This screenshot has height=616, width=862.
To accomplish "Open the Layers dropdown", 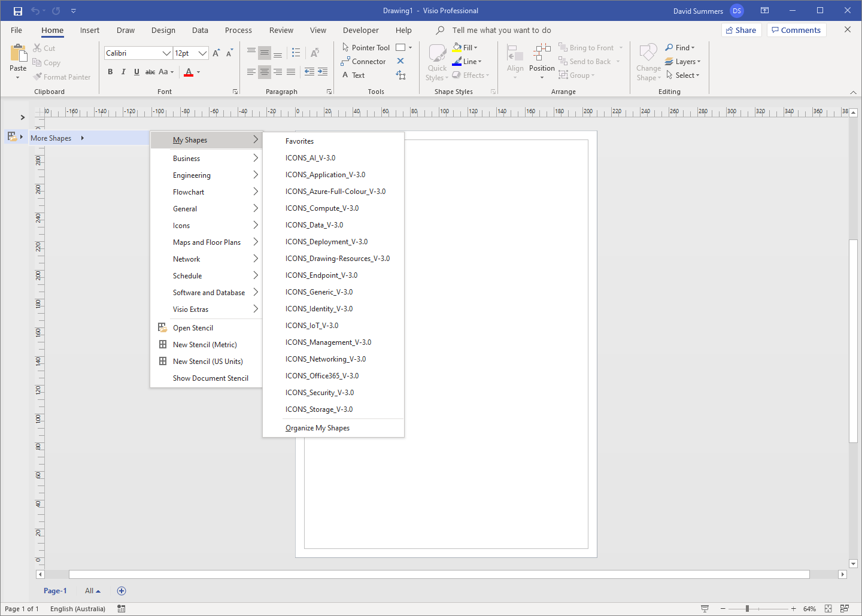I will [682, 61].
